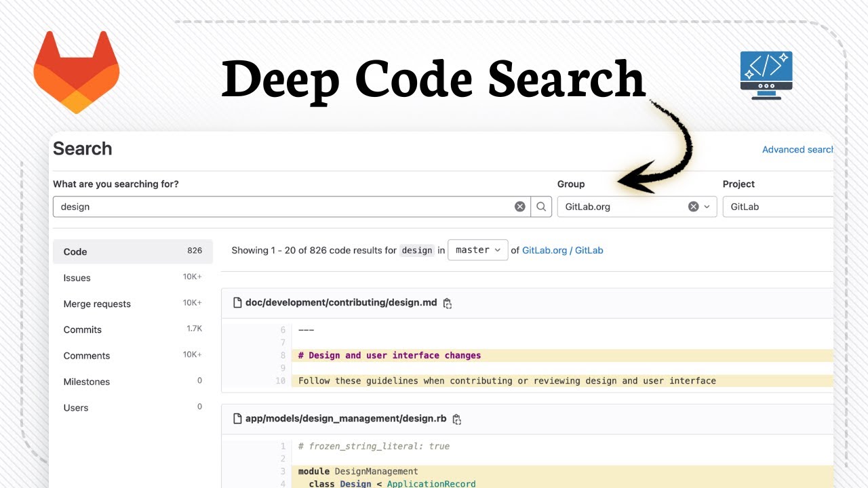Click the 826 count badge beside Code
This screenshot has height=488, width=868.
point(195,251)
